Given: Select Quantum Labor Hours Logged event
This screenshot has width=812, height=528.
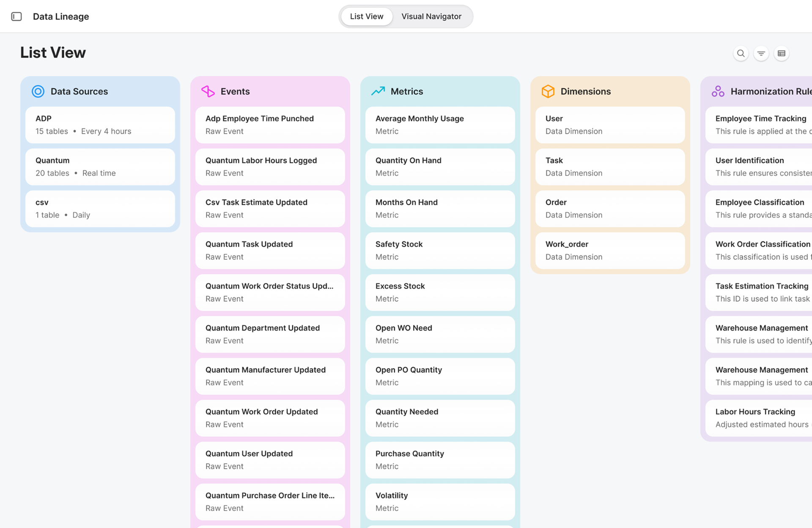Looking at the screenshot, I should pos(270,167).
